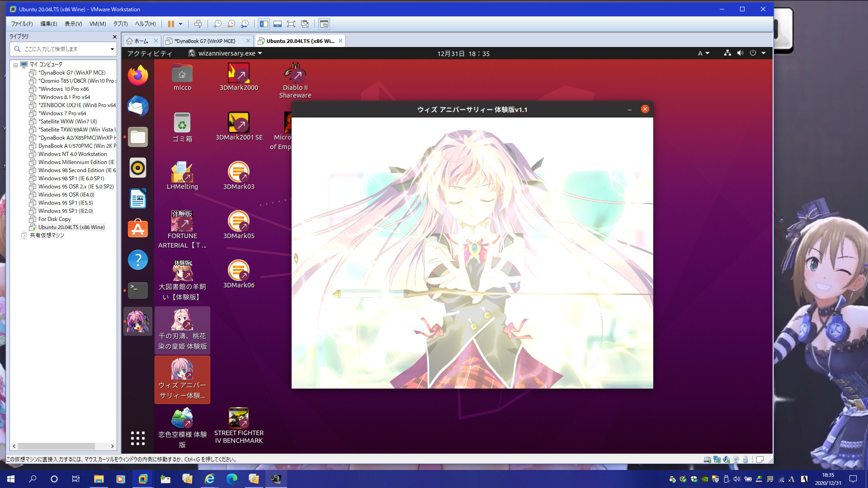Click the Ubuntu volume icon in the top bar
Image resolution: width=868 pixels, height=488 pixels.
[740, 53]
